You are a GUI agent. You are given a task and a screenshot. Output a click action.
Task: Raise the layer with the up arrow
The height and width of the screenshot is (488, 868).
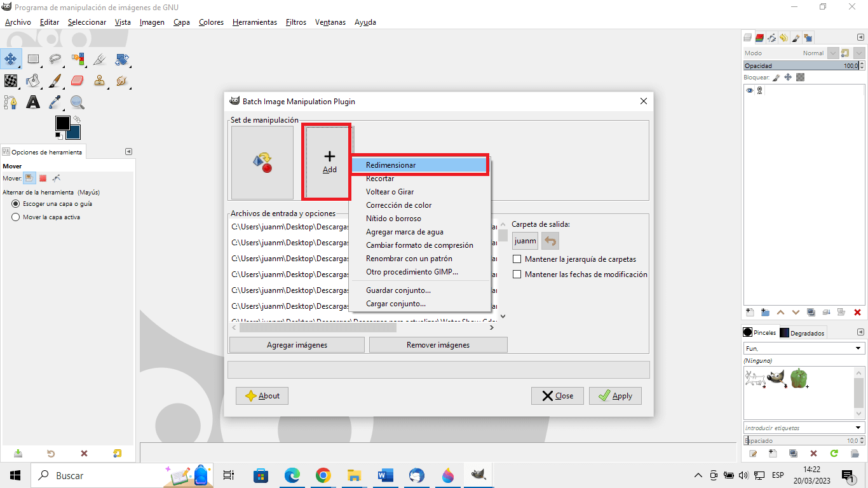coord(780,312)
